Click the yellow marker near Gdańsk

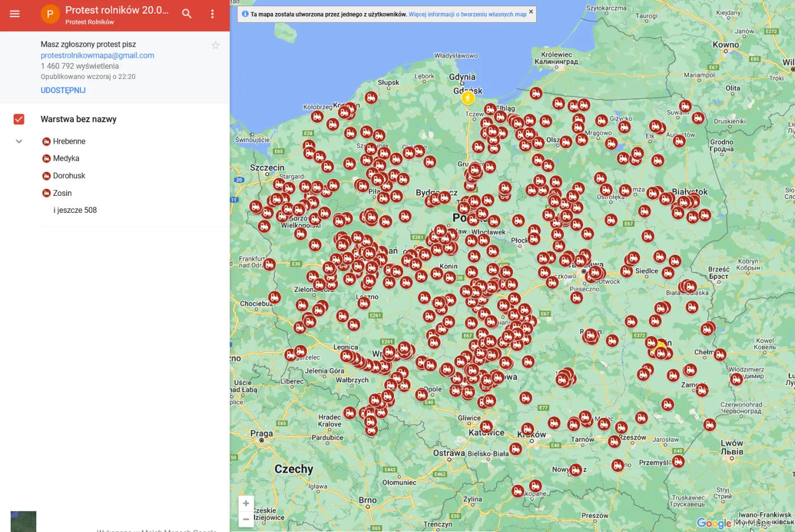(467, 97)
